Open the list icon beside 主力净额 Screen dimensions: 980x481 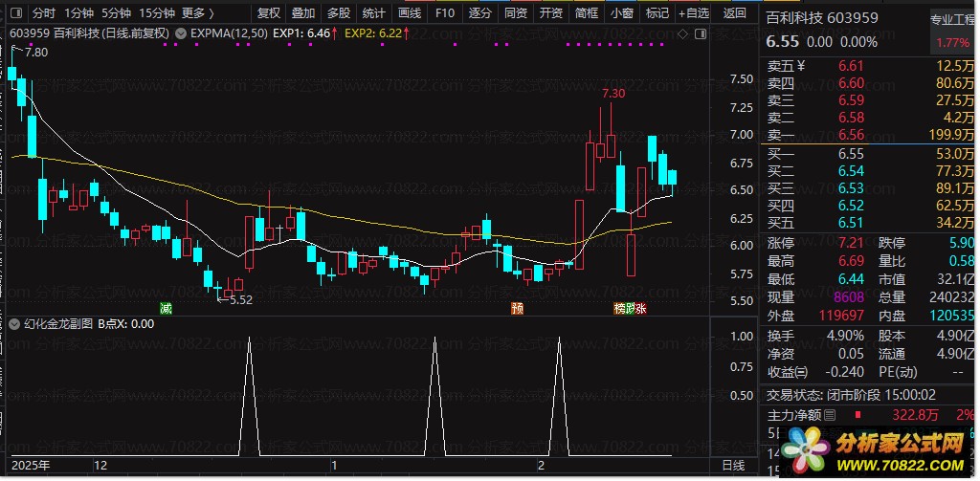coord(830,415)
